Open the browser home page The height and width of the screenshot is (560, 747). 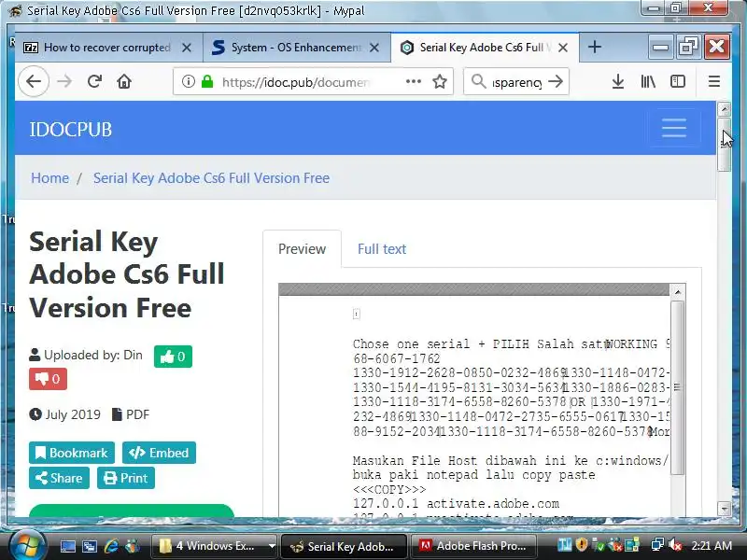coord(124,81)
